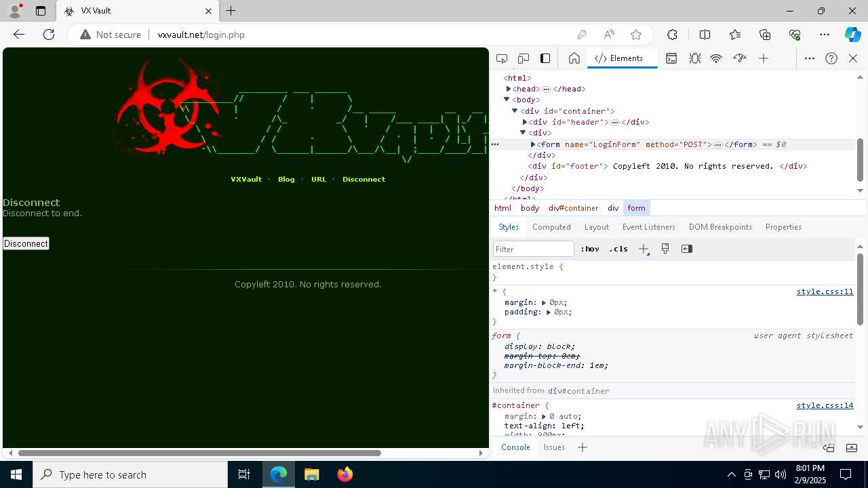Expand the #container margin shorthand

point(544,416)
